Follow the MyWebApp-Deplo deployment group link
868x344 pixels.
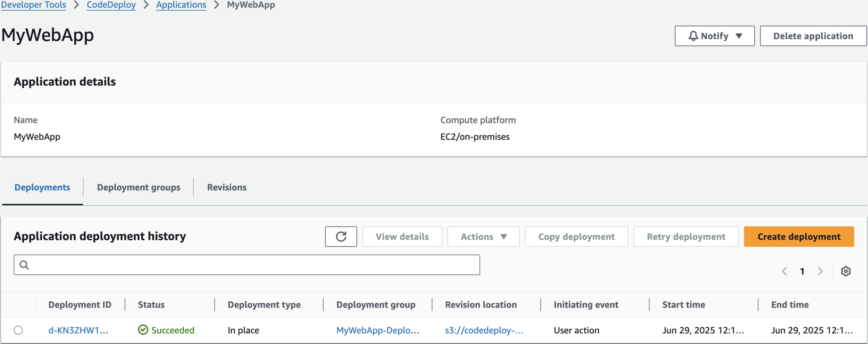click(377, 330)
